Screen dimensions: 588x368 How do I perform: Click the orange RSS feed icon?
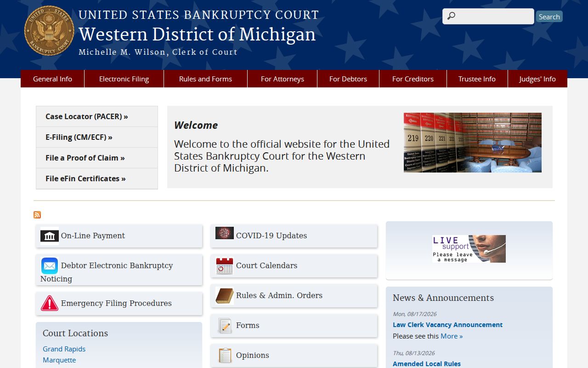point(37,215)
